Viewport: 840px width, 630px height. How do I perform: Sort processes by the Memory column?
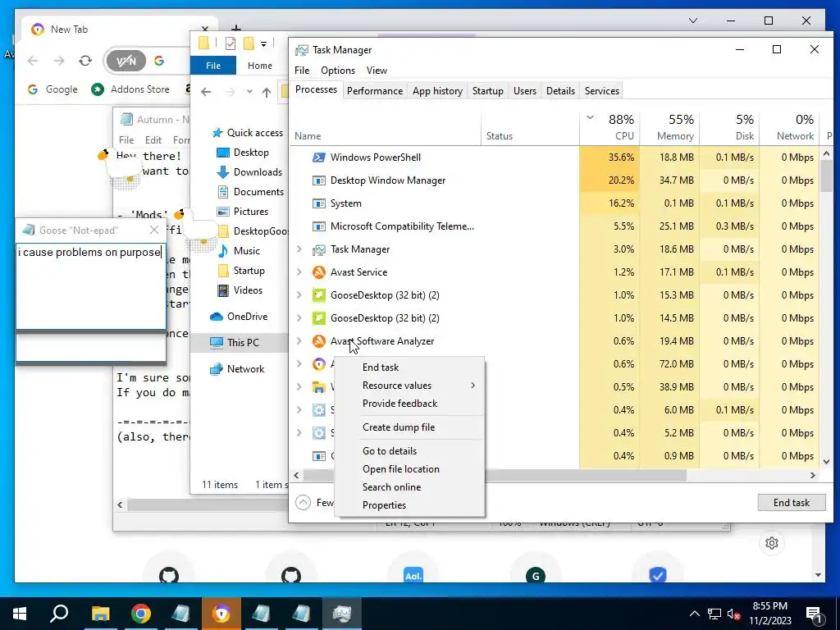[669, 127]
